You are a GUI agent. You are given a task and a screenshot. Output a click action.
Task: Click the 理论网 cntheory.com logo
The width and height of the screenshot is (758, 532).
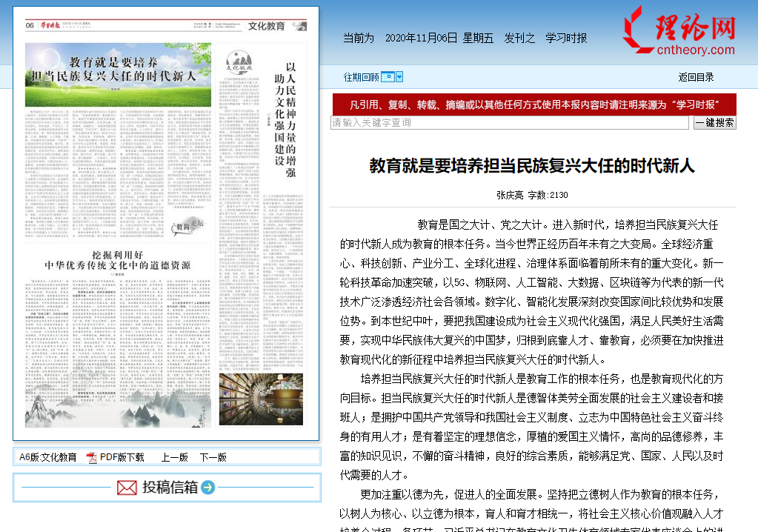click(x=679, y=31)
